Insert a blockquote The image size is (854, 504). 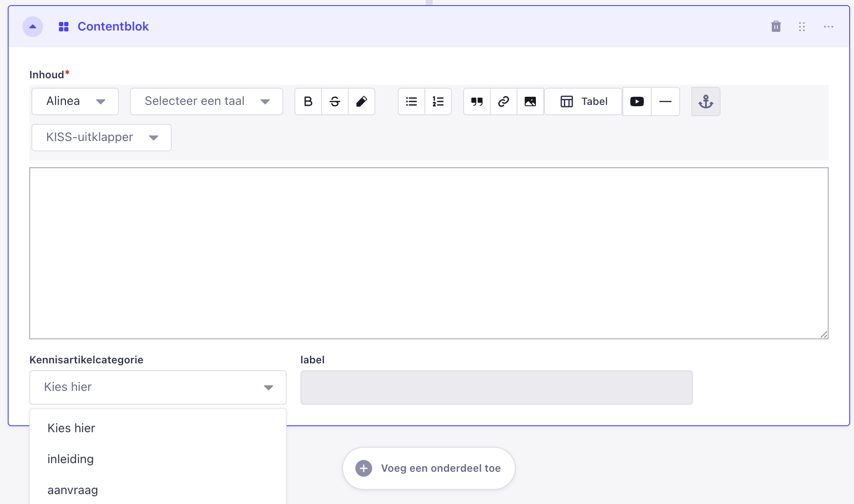(x=477, y=101)
